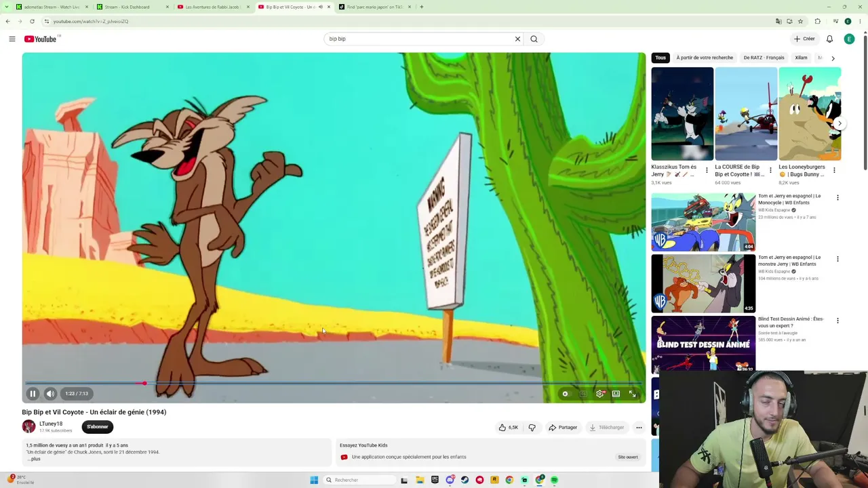Open the tab search dropdown arrow
Image resolution: width=868 pixels, height=488 pixels.
(5, 7)
